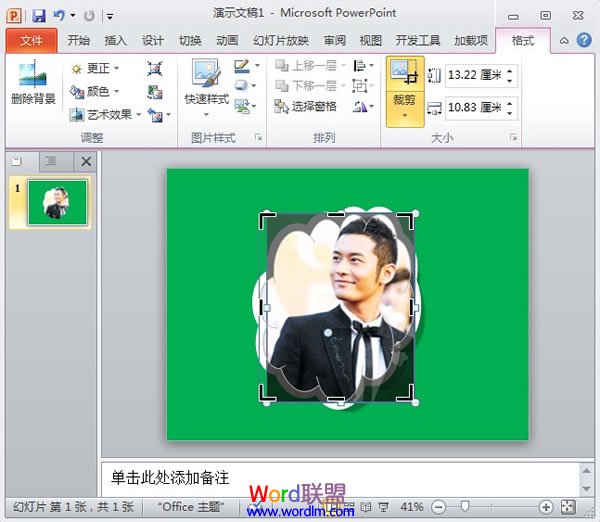The width and height of the screenshot is (600, 522).
Task: Switch to the Transitions (切换) tab
Action: tap(190, 40)
